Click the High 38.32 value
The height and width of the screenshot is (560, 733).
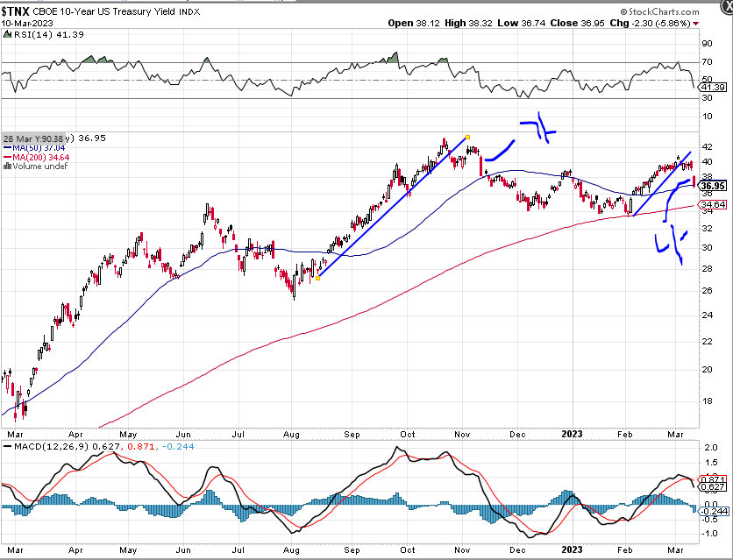coord(468,23)
